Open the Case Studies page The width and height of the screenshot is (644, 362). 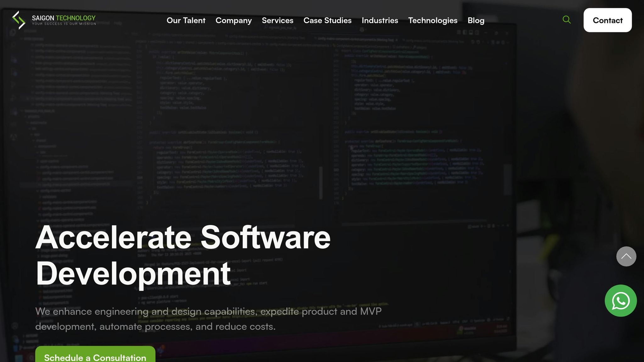tap(327, 20)
